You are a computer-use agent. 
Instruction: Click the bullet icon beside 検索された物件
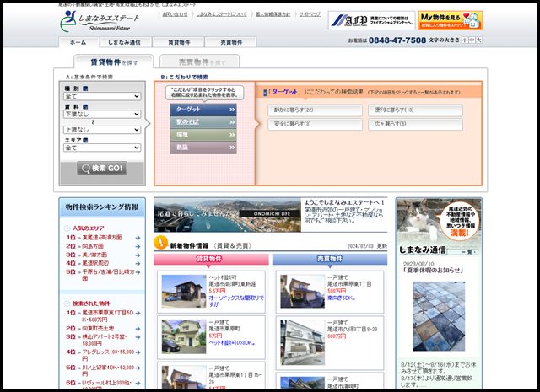pyautogui.click(x=67, y=303)
